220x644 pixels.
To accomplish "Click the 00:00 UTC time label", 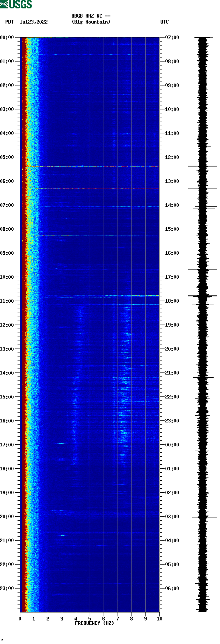I will click(x=172, y=445).
